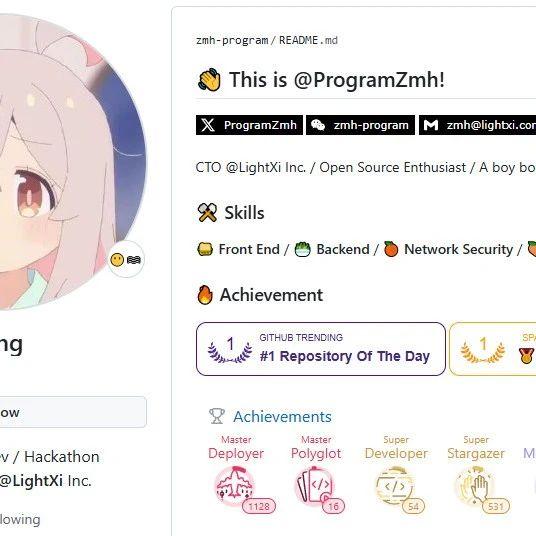Screen dimensions: 536x536
Task: Open the zmh-program repository link
Action: coord(232,40)
